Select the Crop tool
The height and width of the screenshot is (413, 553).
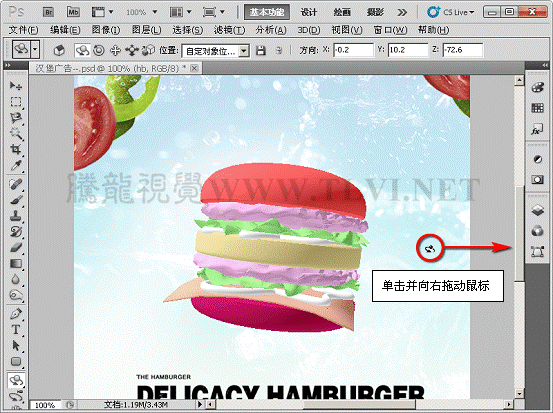click(x=15, y=149)
